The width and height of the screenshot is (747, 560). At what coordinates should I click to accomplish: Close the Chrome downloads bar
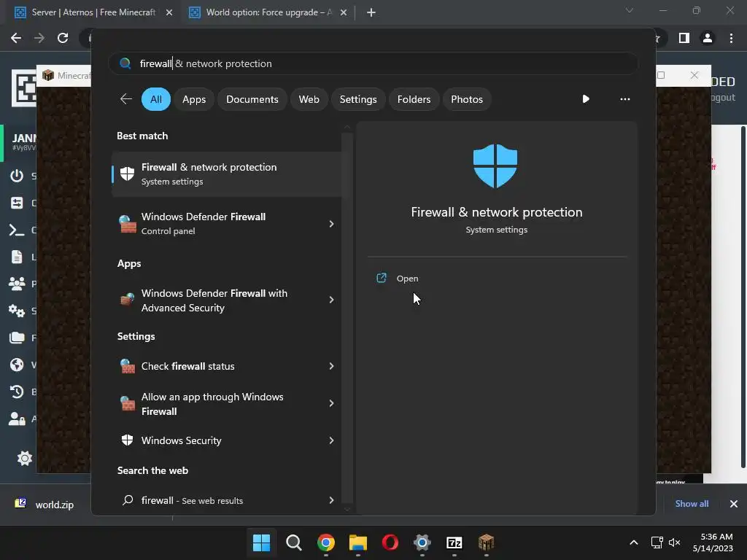coord(734,504)
